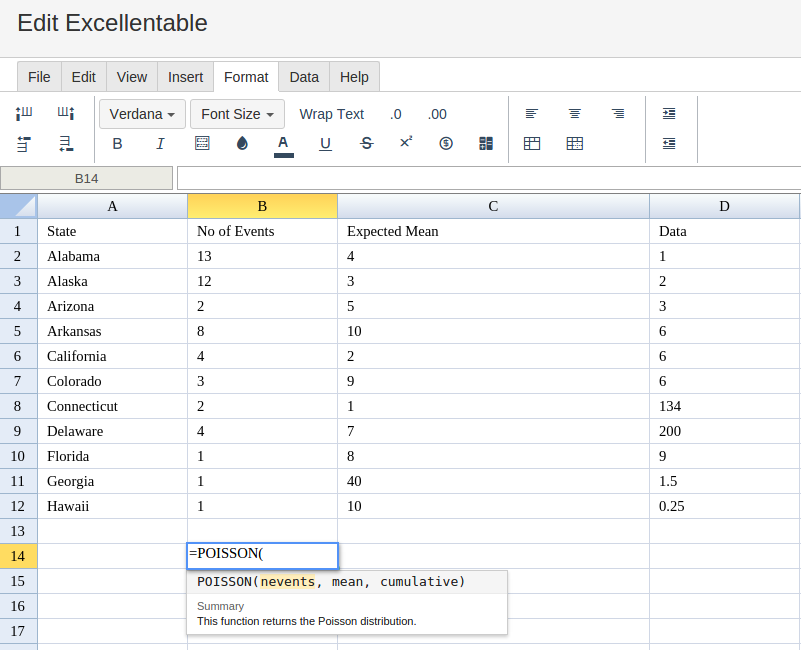801x650 pixels.
Task: Open the Verdana font dropdown
Action: click(142, 114)
